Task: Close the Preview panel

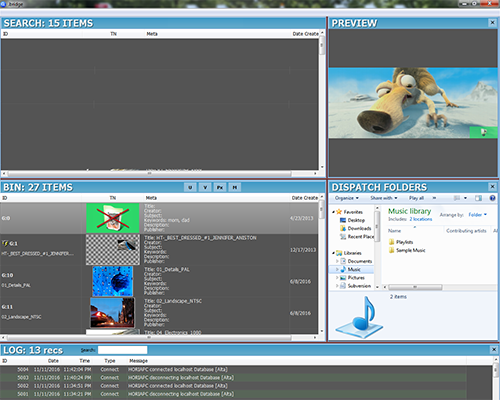Action: coord(492,23)
